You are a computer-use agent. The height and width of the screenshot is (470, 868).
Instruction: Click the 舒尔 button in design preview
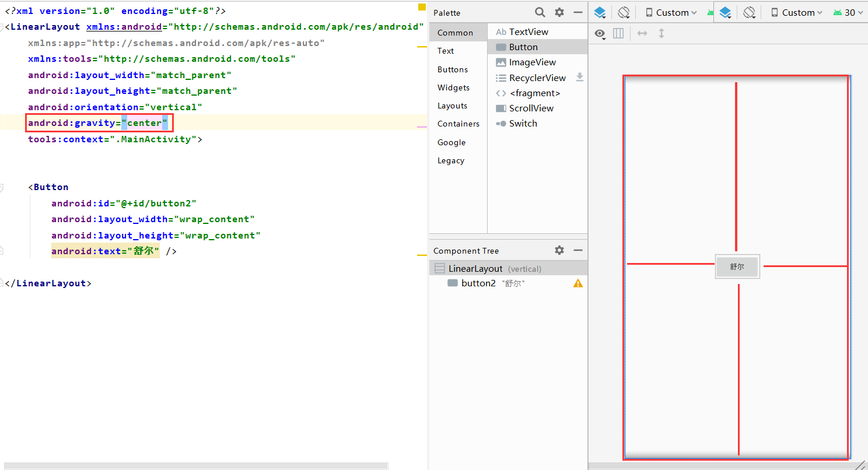[x=737, y=266]
